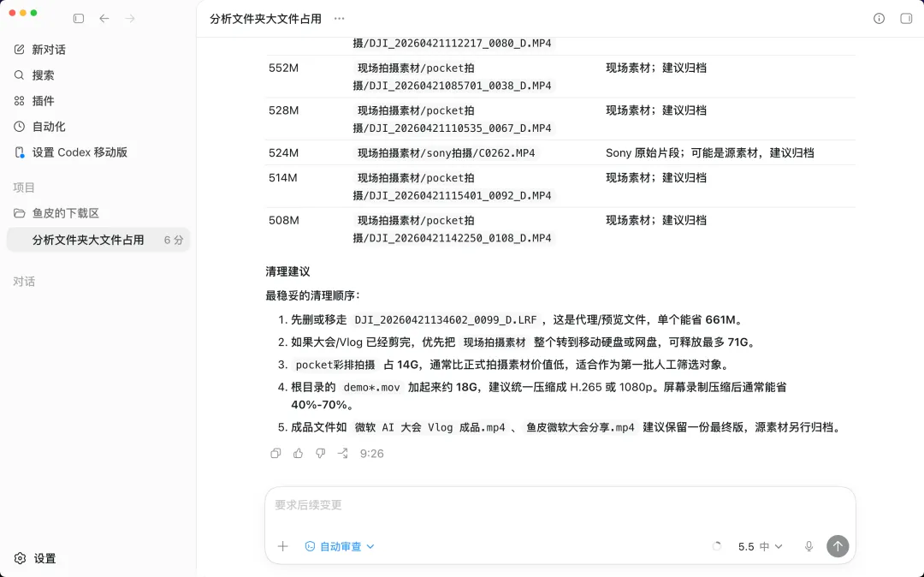Click the 508M size cell
Image resolution: width=924 pixels, height=577 pixels.
coord(283,220)
